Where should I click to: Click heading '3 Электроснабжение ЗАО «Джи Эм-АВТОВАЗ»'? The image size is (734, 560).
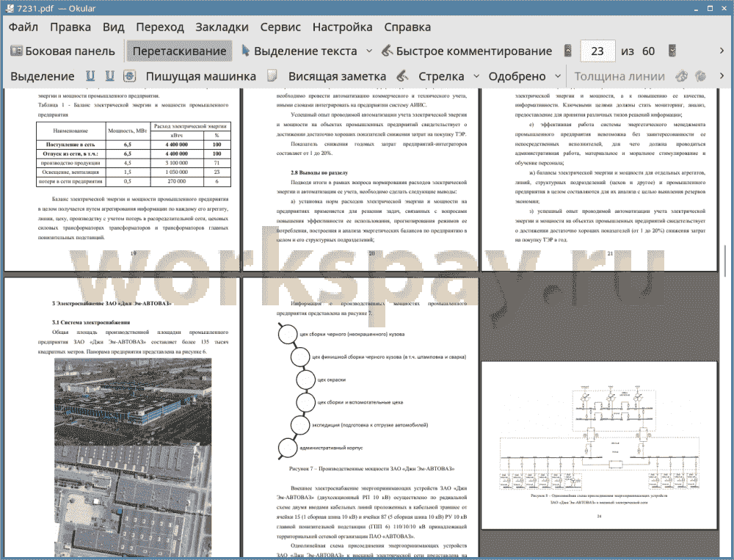click(112, 303)
